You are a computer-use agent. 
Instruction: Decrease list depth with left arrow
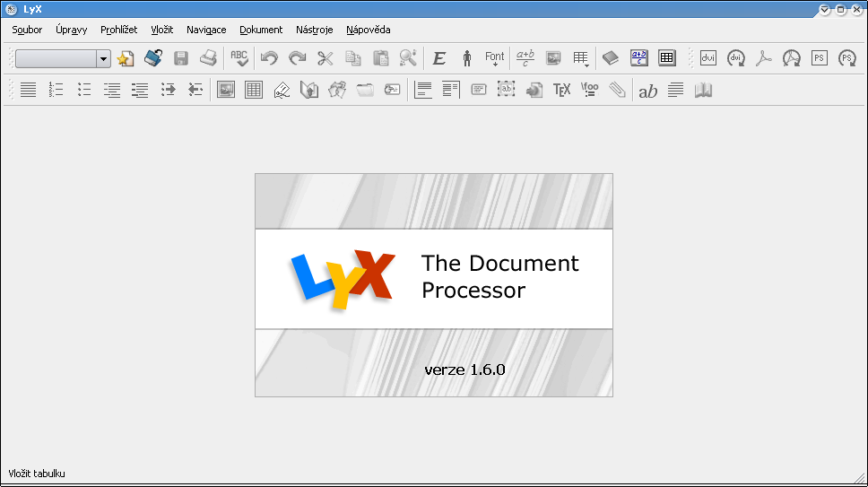click(x=195, y=90)
